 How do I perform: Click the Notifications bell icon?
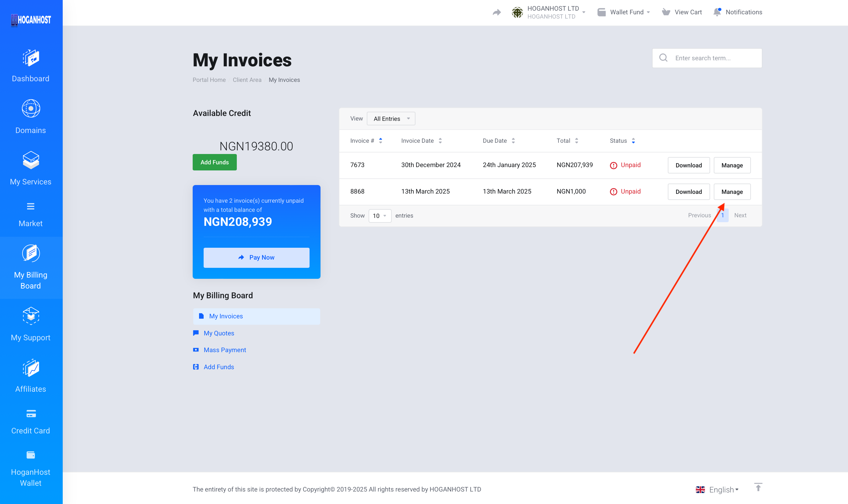tap(717, 12)
